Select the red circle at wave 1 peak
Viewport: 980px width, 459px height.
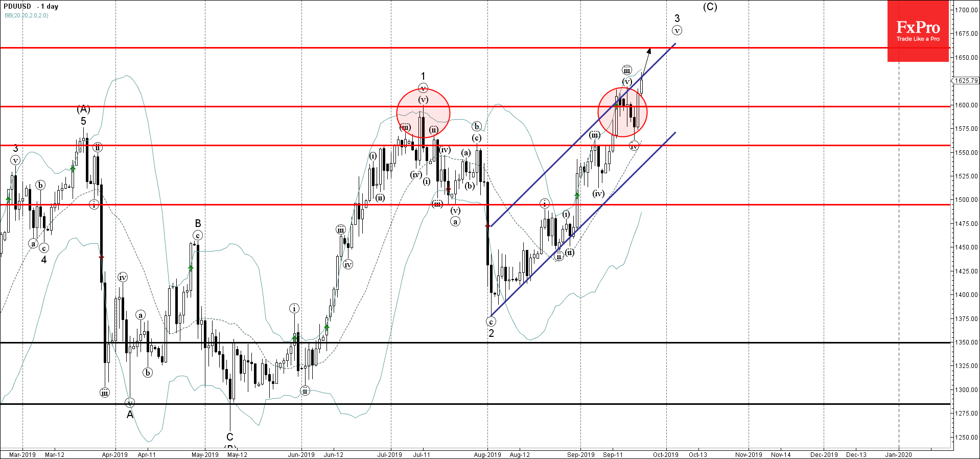423,113
